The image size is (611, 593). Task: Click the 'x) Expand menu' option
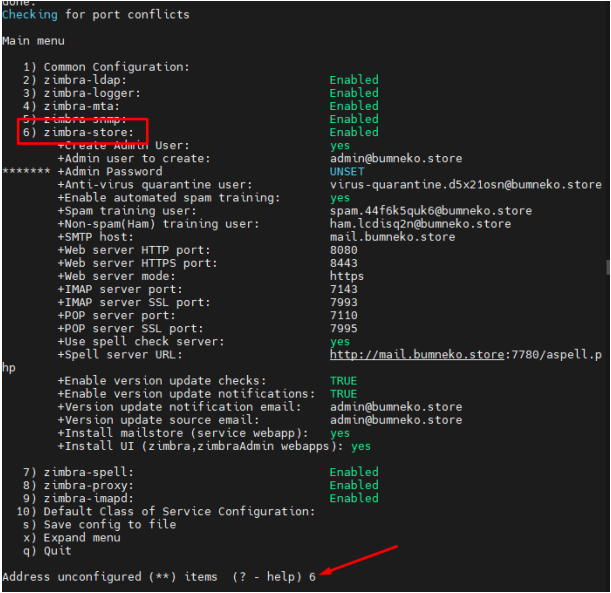tap(71, 538)
